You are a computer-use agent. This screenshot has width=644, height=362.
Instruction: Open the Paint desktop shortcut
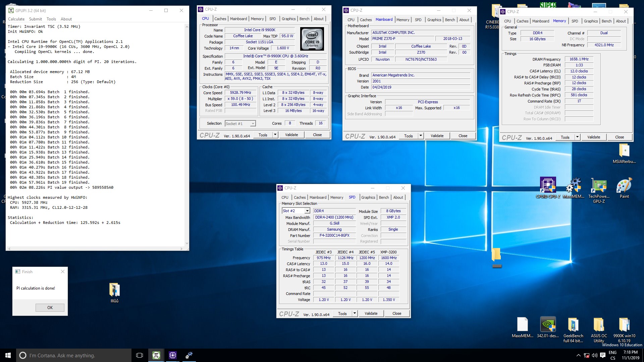[x=624, y=188]
